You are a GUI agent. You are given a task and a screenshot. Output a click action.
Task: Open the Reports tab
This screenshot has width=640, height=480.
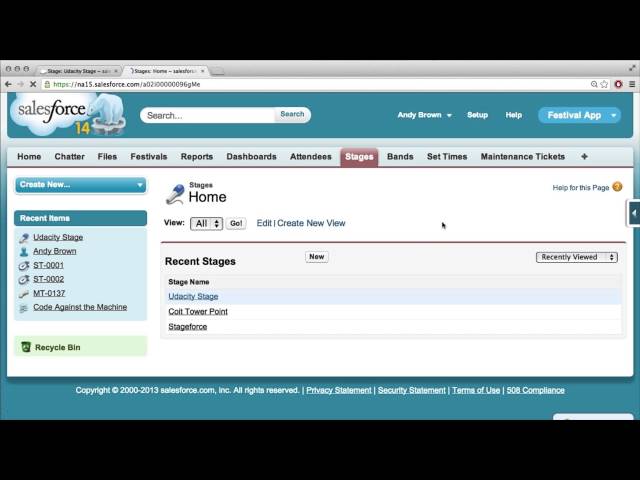click(x=197, y=157)
